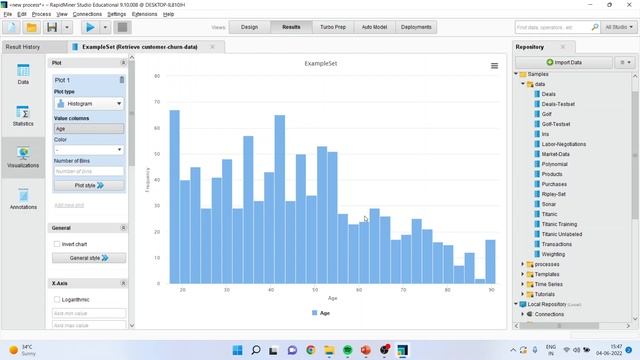Enable the Logarithmic X-Axis checkbox

[57, 300]
